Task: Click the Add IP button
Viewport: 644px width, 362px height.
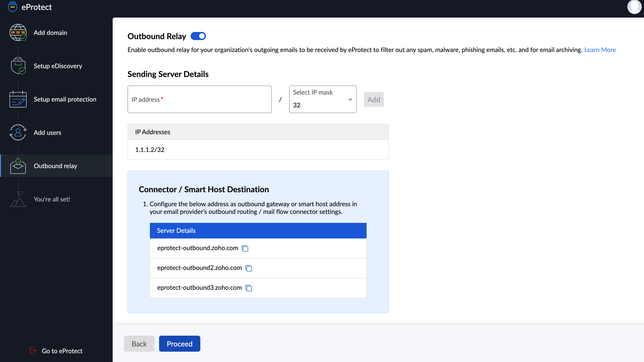Action: point(374,100)
